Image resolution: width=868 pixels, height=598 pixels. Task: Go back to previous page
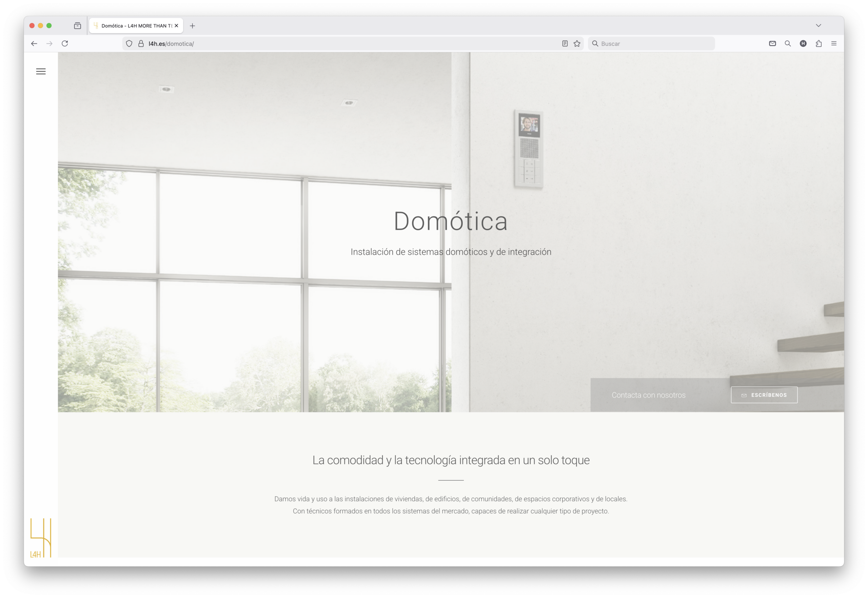(x=34, y=43)
